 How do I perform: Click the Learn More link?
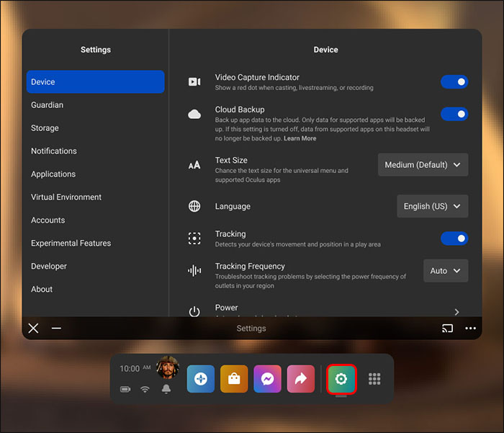(x=300, y=138)
